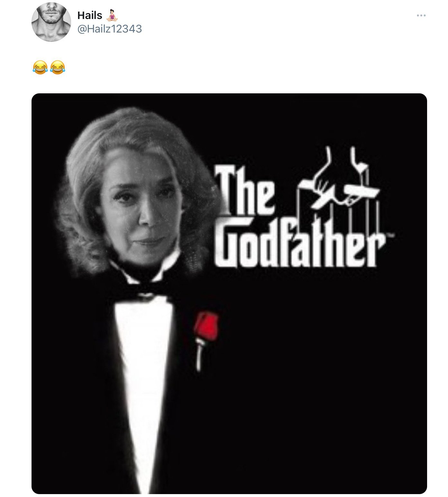This screenshot has height=497, width=448.
Task: Click the display name Hails
Action: 90,15
